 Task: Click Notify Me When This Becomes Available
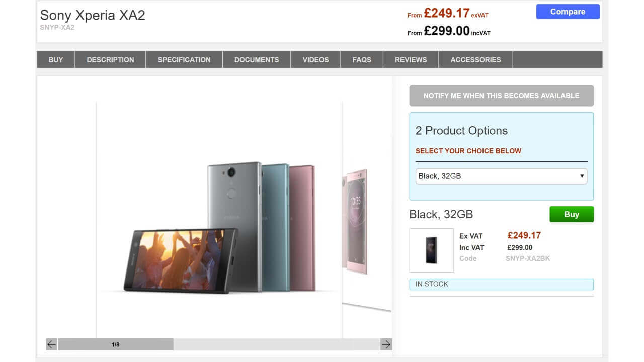coord(501,96)
